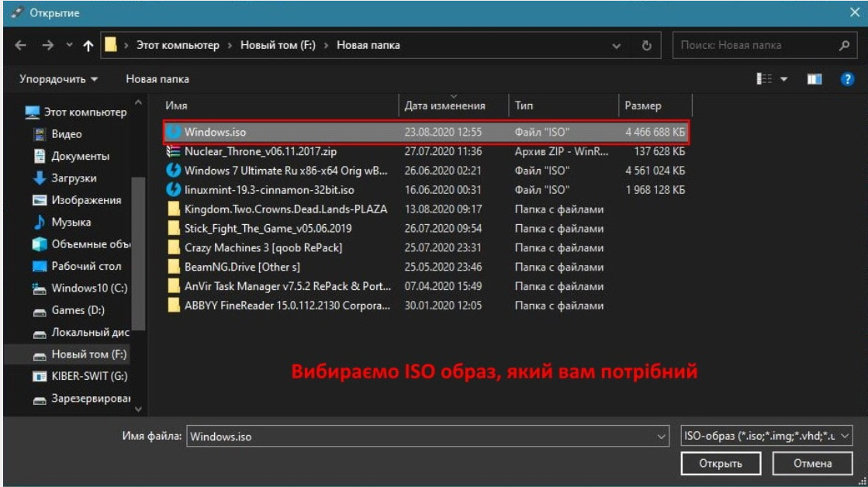Click Новая папка in the toolbar
Screen dimensions: 868x487
coord(157,79)
